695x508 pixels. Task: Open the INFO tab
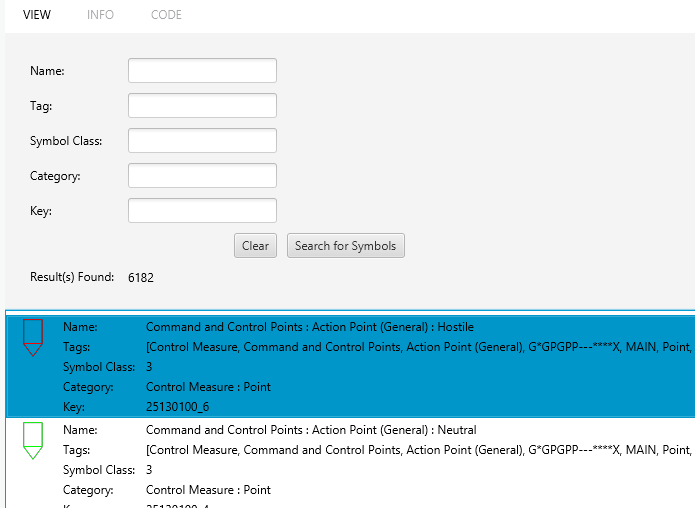pos(100,15)
